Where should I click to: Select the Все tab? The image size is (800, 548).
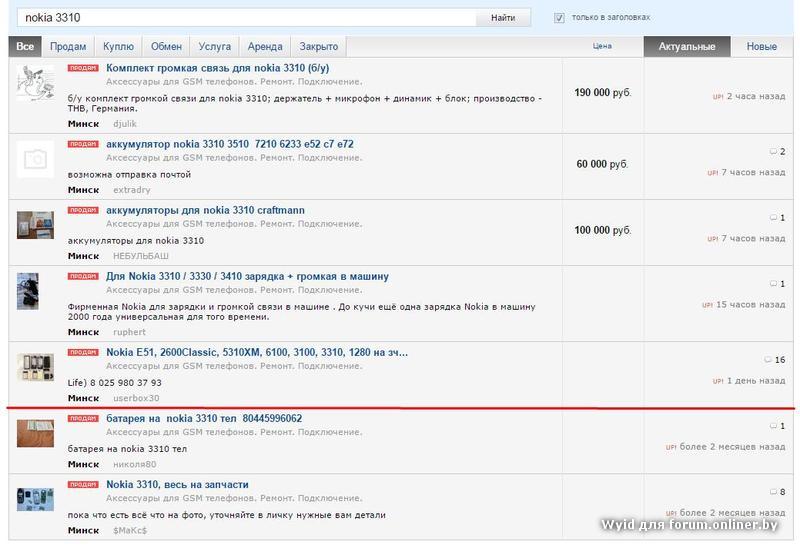click(25, 46)
